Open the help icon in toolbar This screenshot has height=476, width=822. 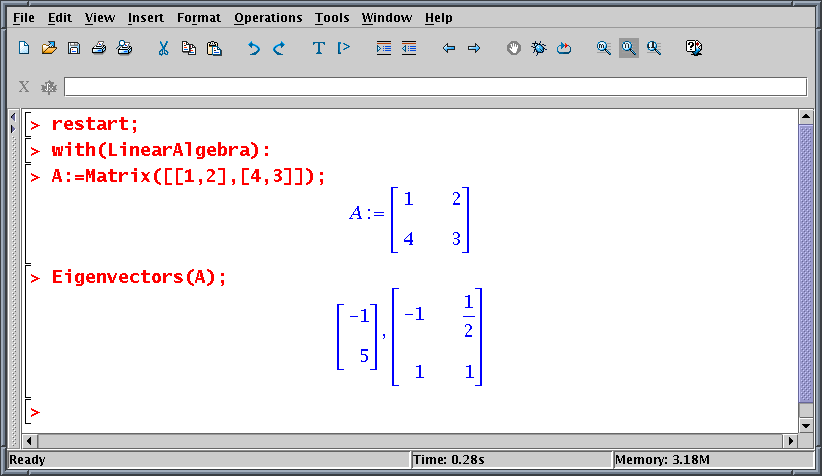click(x=694, y=48)
